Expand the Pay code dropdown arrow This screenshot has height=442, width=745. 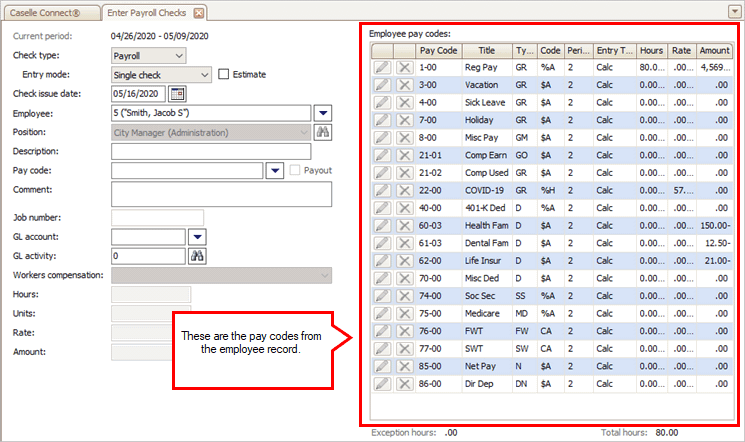275,171
